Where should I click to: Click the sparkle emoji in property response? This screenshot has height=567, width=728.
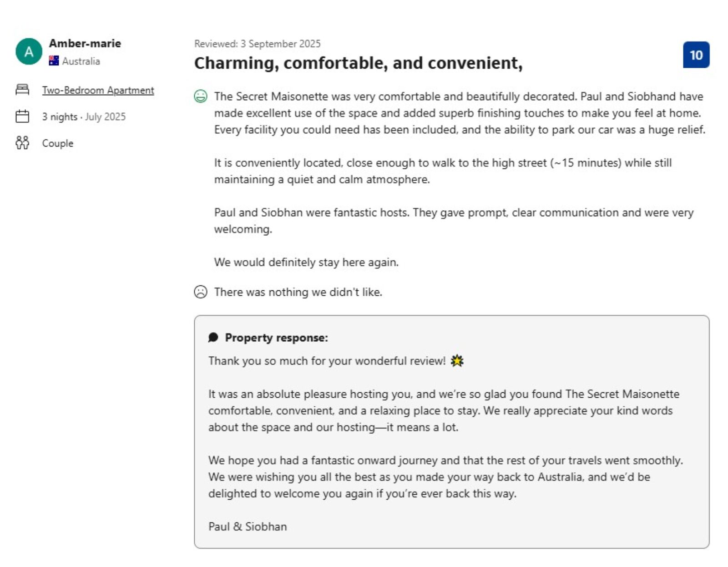(x=457, y=361)
